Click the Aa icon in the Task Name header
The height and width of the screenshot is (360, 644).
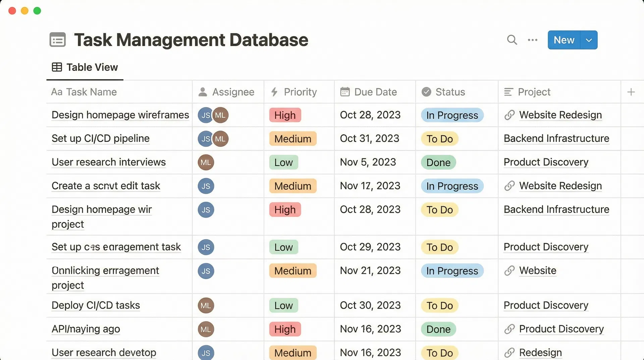(x=56, y=92)
